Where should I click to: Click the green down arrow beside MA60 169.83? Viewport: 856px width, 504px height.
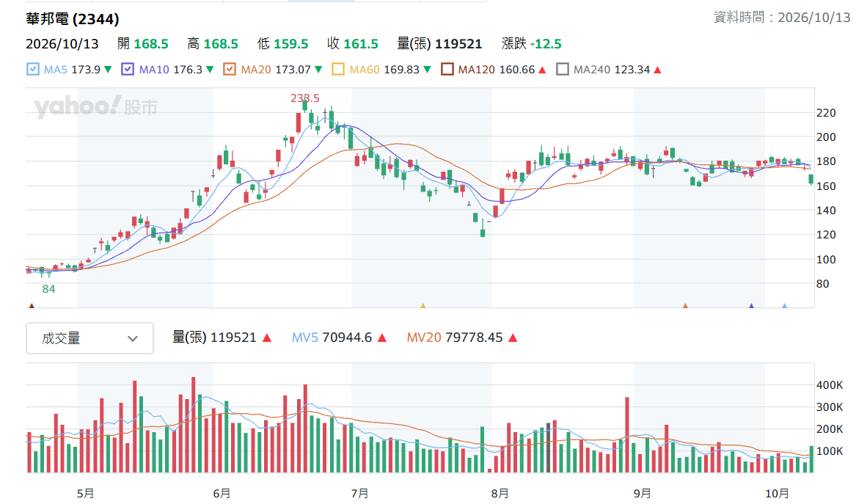pos(428,70)
